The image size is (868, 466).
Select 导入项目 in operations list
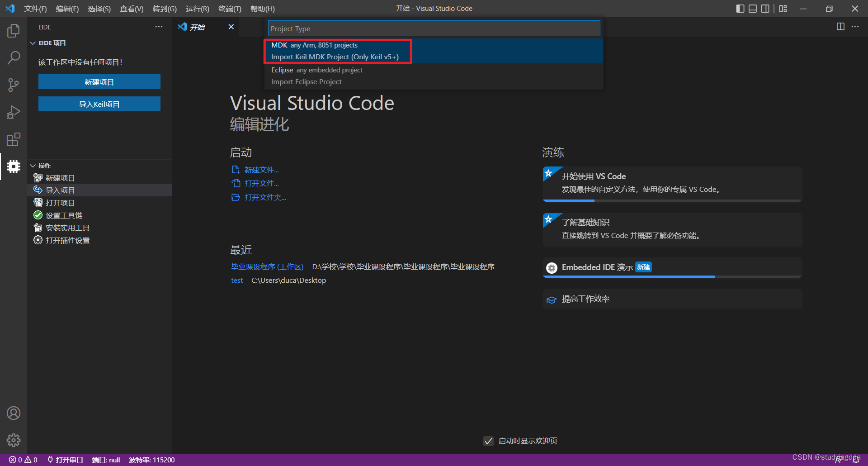pyautogui.click(x=99, y=190)
